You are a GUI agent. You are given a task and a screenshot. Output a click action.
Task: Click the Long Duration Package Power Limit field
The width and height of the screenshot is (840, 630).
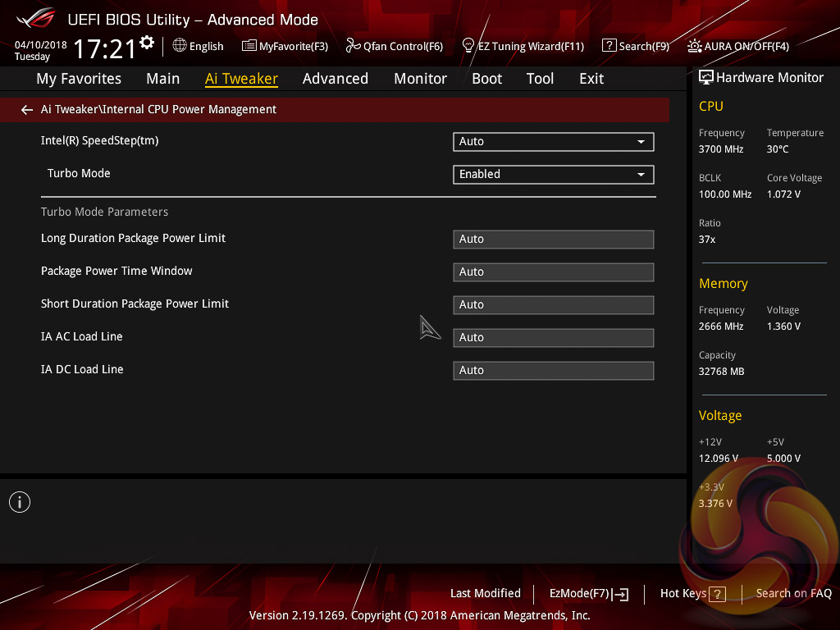click(554, 240)
